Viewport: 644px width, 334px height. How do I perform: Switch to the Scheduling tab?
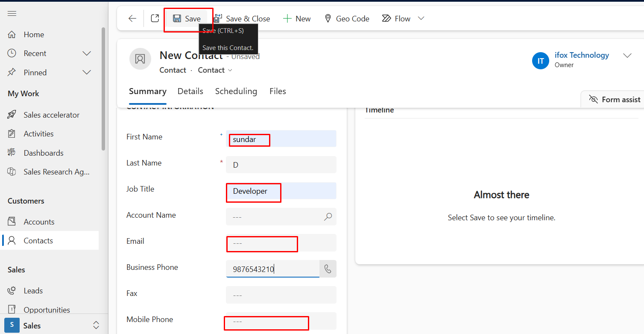coord(236,91)
